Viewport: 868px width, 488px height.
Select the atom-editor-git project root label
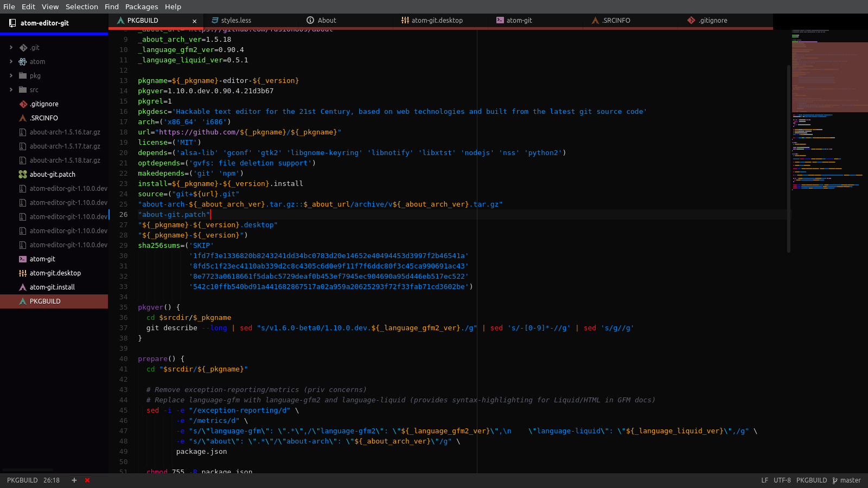point(44,23)
